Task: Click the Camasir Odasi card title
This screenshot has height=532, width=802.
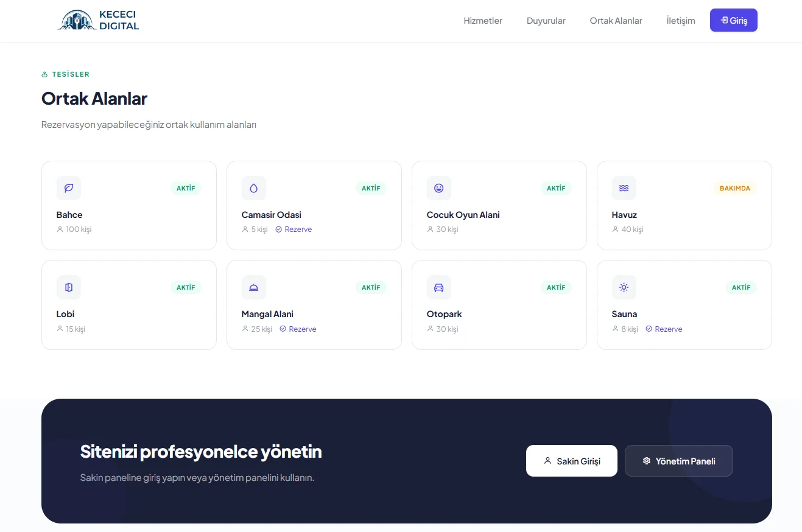Action: [x=272, y=215]
